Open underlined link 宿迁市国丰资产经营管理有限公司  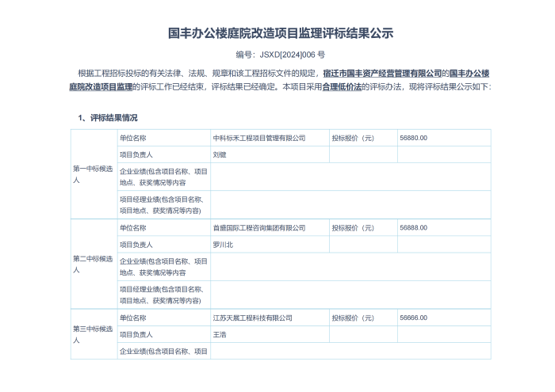(x=382, y=74)
